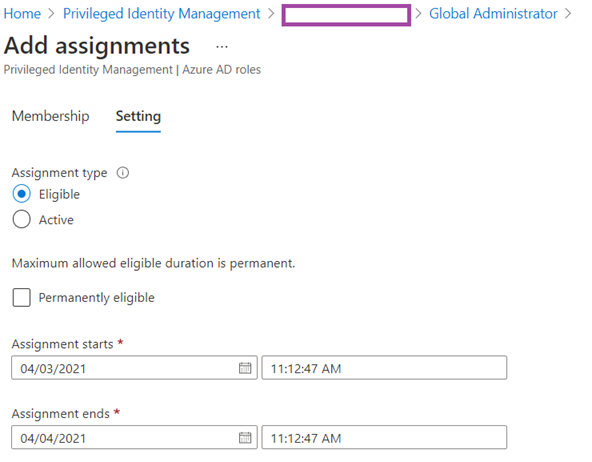This screenshot has height=462, width=592.
Task: Click the 'Add assignments' page title
Action: (97, 46)
